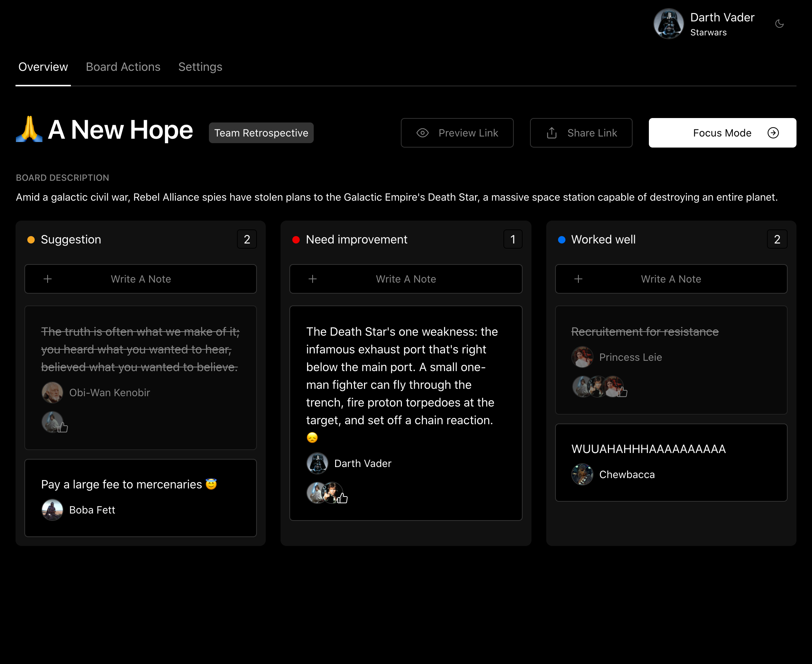This screenshot has height=664, width=812.
Task: Click the Preview Link eye icon
Action: [x=423, y=132]
